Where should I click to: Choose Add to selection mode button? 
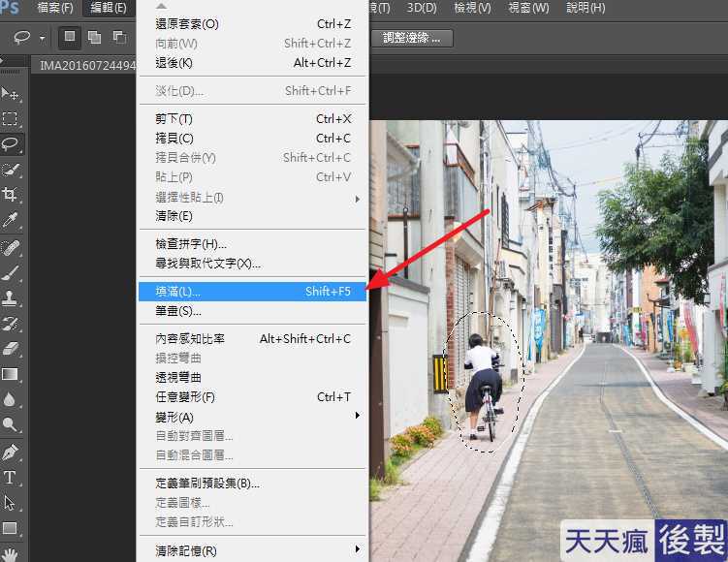click(x=94, y=37)
